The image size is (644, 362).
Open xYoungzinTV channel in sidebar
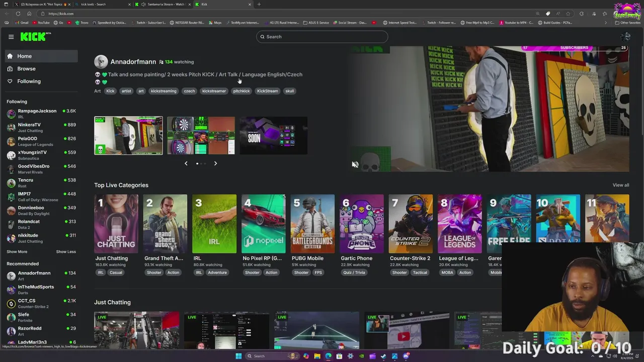tap(41, 155)
